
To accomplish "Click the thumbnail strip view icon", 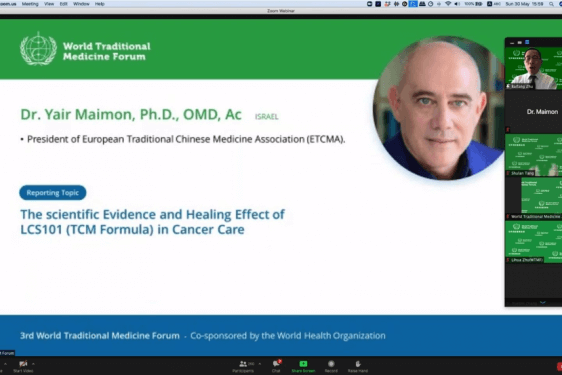I will (x=519, y=42).
